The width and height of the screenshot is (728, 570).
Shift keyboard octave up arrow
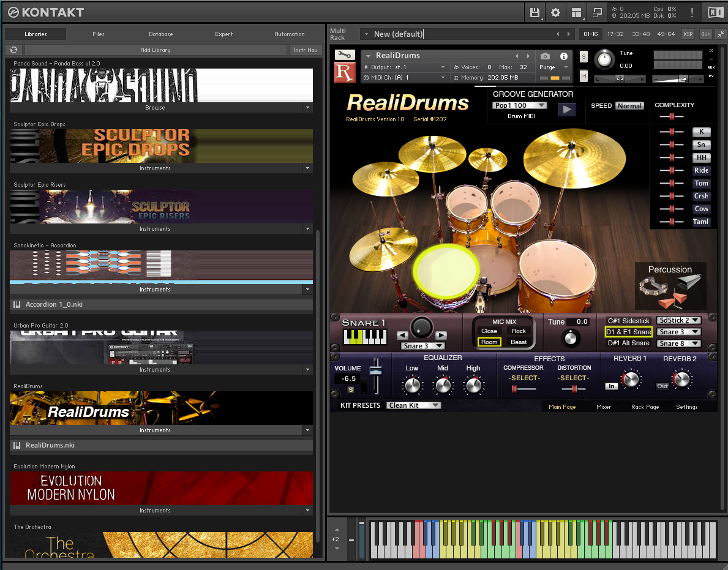337,530
